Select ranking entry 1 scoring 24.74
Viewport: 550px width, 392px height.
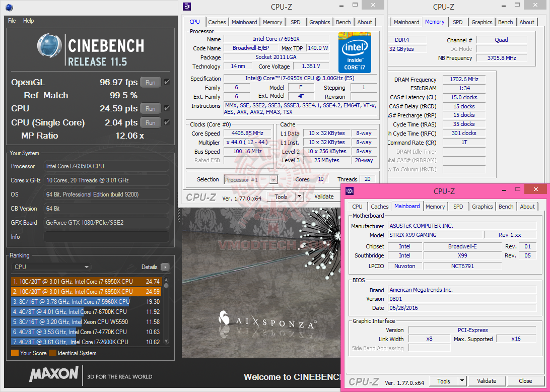86,282
